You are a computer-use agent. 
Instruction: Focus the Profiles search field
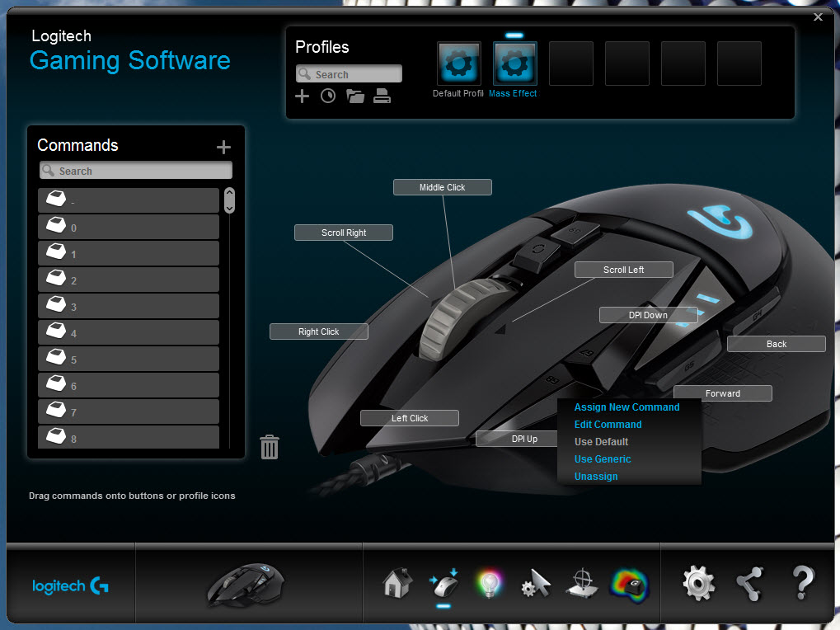[x=349, y=74]
